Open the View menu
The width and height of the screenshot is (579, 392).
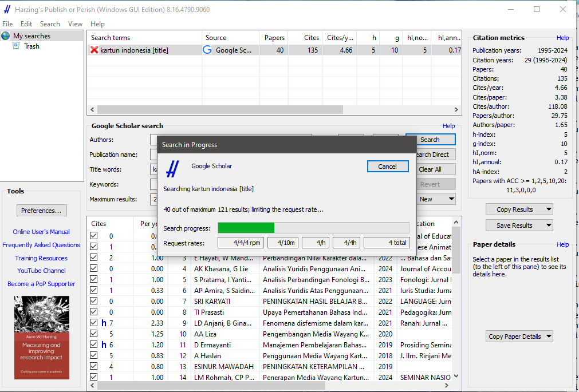coord(75,23)
